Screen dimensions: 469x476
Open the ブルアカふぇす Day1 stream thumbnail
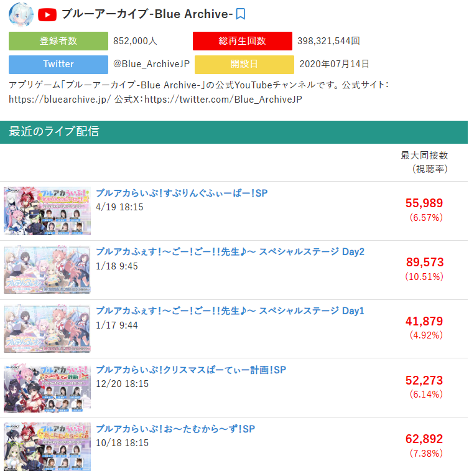click(x=47, y=329)
